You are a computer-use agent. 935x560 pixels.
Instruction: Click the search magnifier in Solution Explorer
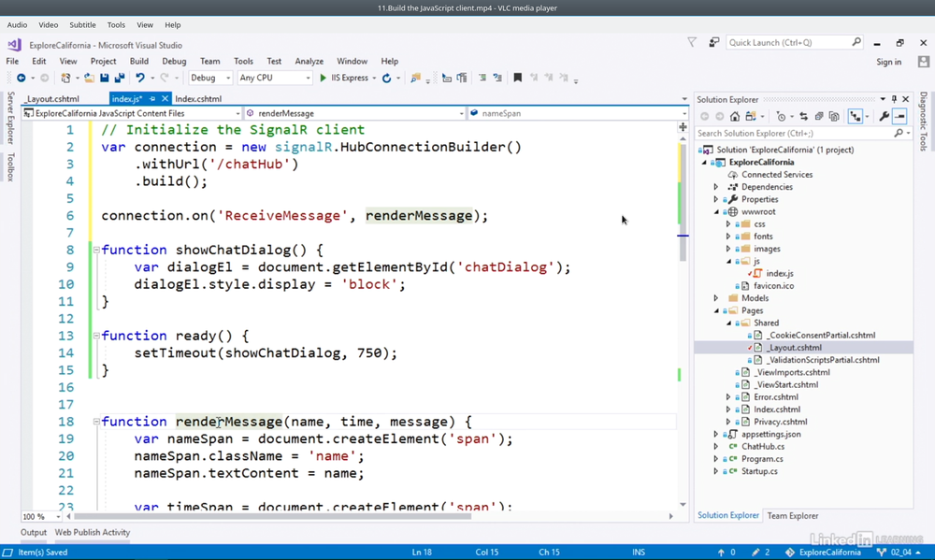click(x=899, y=134)
